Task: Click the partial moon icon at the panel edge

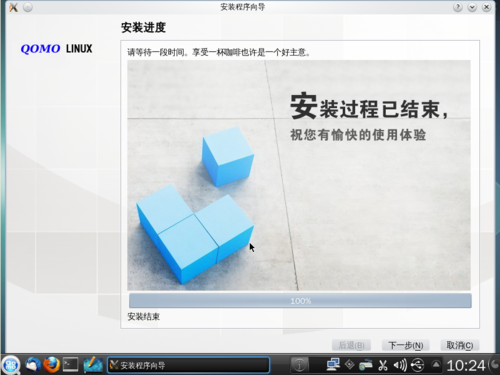Action: coord(494,365)
